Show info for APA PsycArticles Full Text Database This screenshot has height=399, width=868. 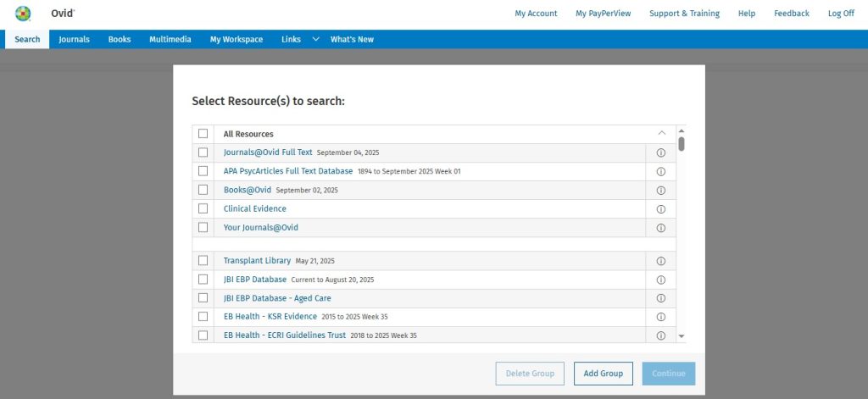click(661, 171)
